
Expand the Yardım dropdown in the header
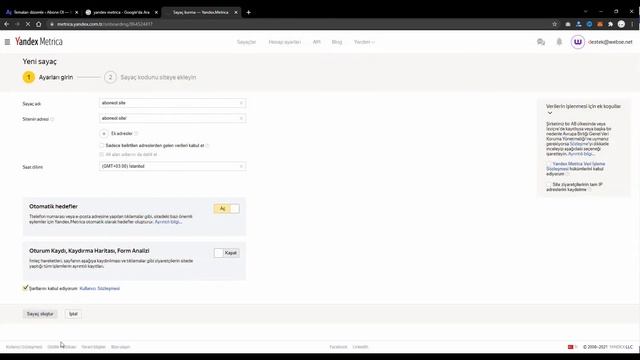[364, 42]
